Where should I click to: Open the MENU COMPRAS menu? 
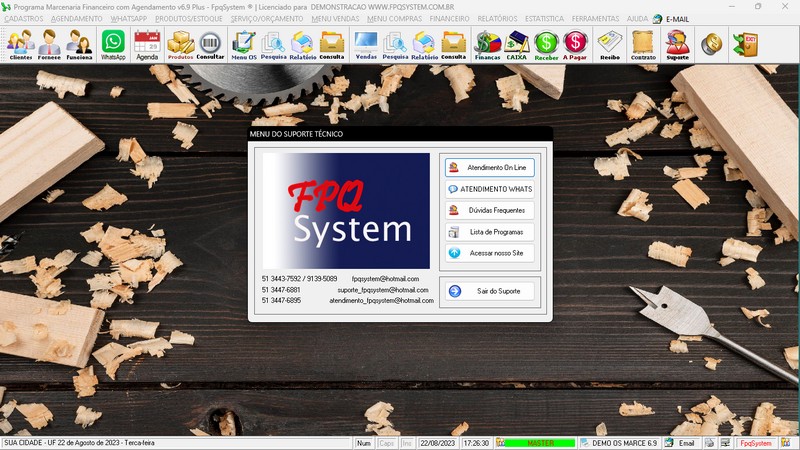pos(394,19)
